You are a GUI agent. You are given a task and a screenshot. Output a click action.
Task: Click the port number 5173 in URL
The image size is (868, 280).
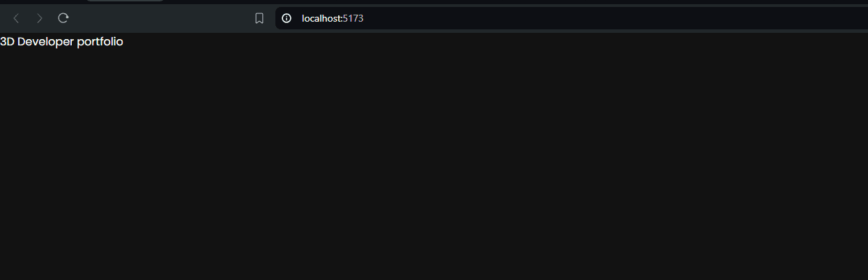(x=353, y=18)
